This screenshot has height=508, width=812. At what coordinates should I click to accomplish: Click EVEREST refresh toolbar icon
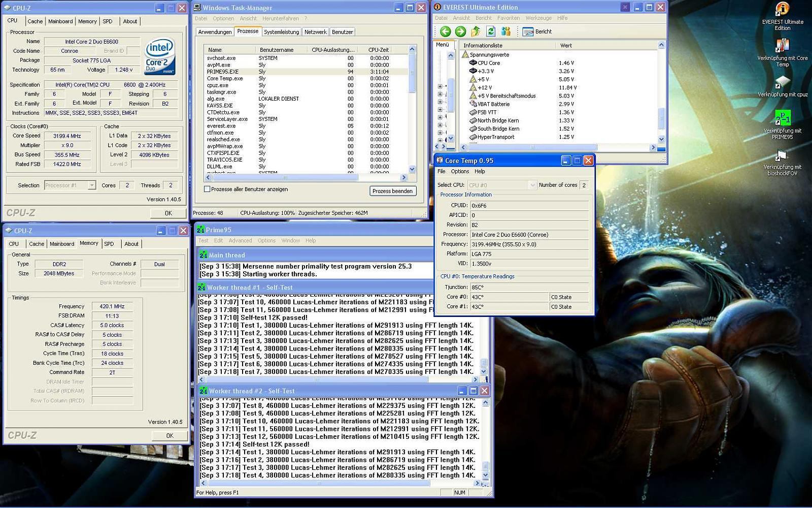point(491,31)
